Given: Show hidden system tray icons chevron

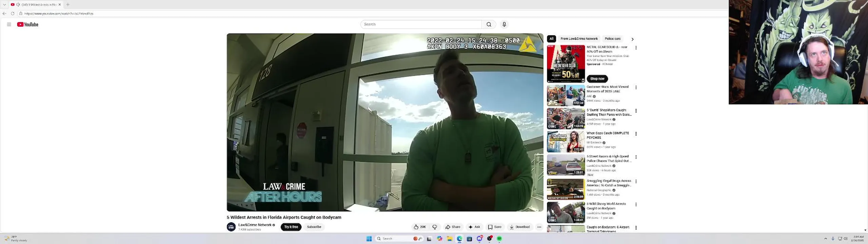Looking at the screenshot, I should point(826,239).
